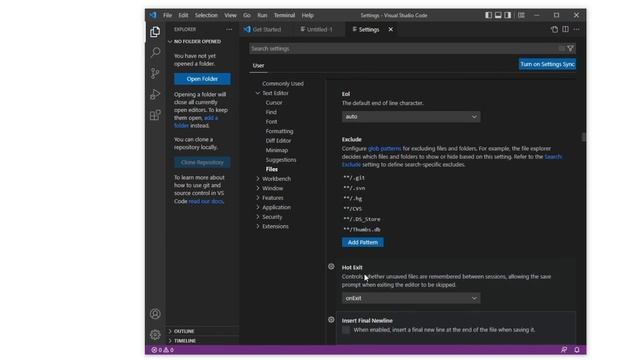Expand the Window settings group

pyautogui.click(x=258, y=188)
